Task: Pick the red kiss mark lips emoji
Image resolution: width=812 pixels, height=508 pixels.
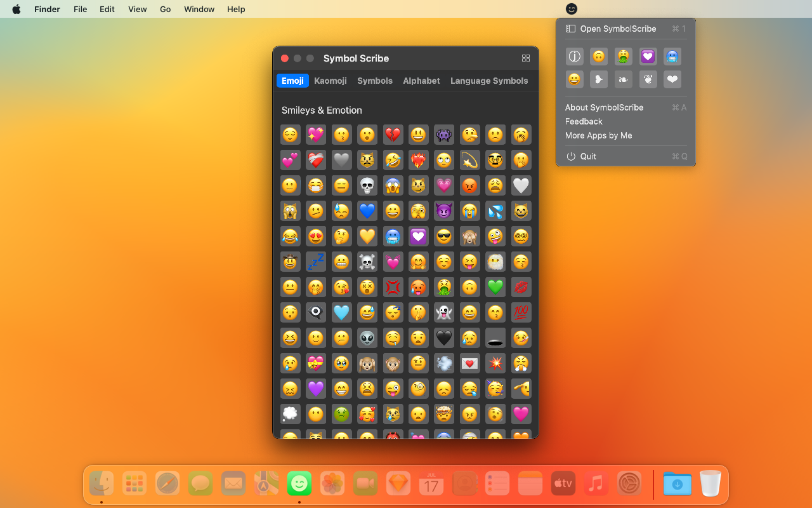Action: [x=521, y=287]
